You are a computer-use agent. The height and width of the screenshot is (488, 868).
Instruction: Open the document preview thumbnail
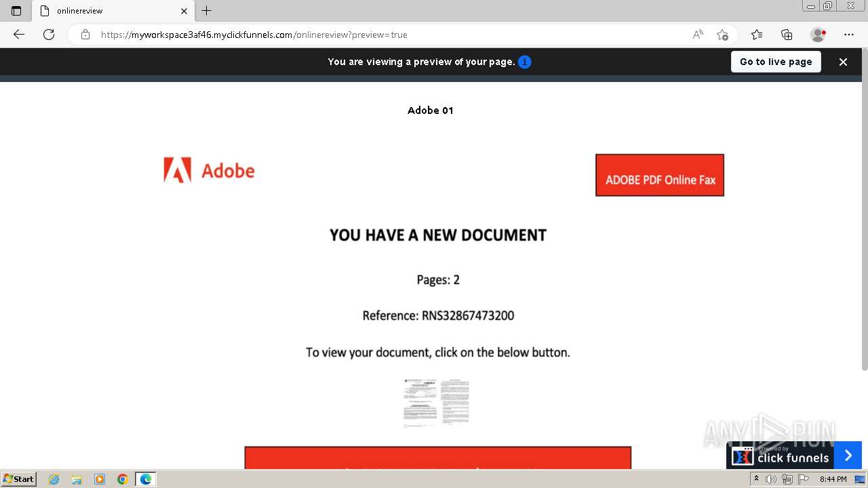(x=436, y=402)
